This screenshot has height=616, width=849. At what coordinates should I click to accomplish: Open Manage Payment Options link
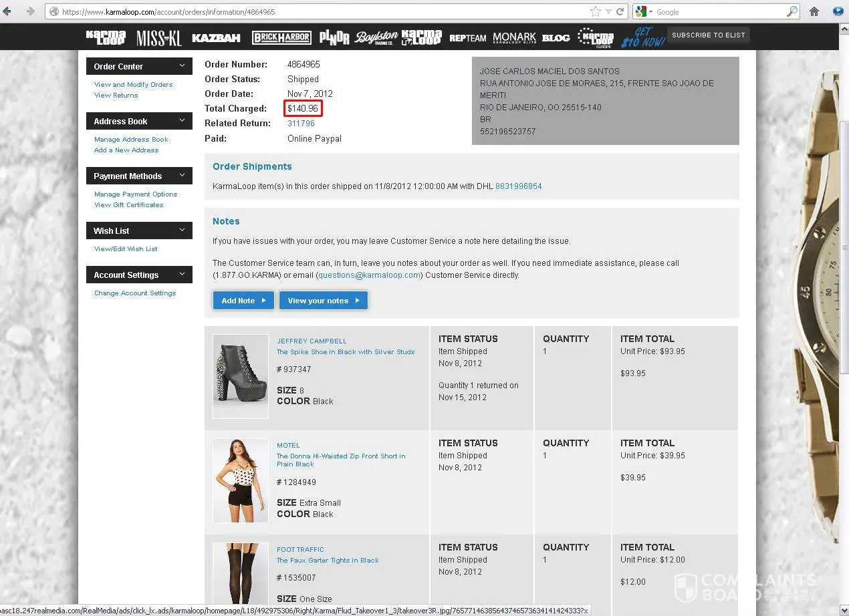click(136, 194)
